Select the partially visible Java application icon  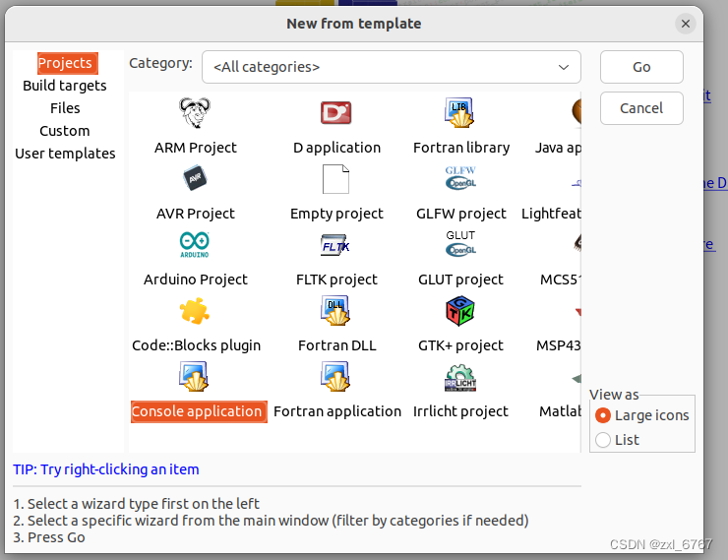pos(576,113)
